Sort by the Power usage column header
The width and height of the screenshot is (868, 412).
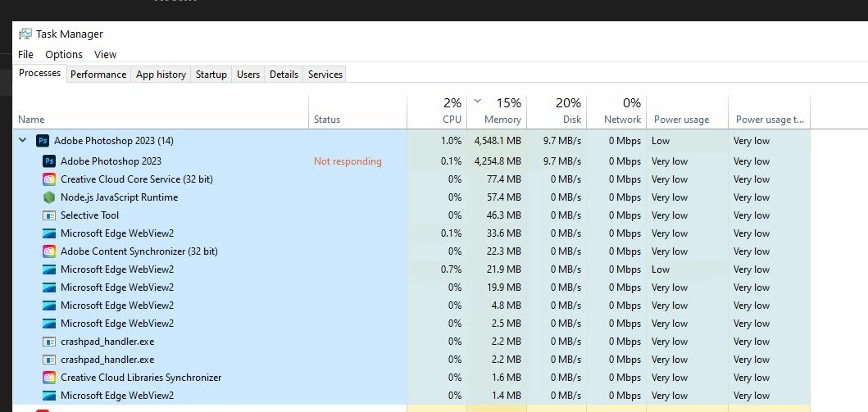point(687,112)
